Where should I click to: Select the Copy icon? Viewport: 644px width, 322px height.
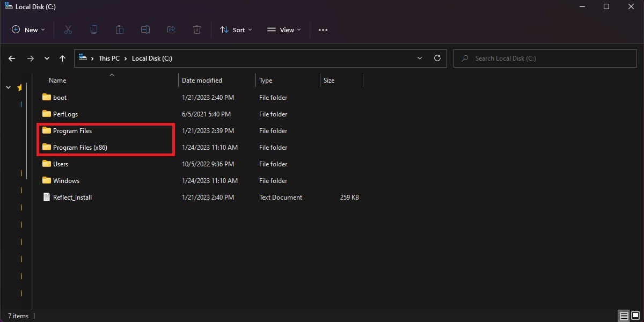coord(93,30)
